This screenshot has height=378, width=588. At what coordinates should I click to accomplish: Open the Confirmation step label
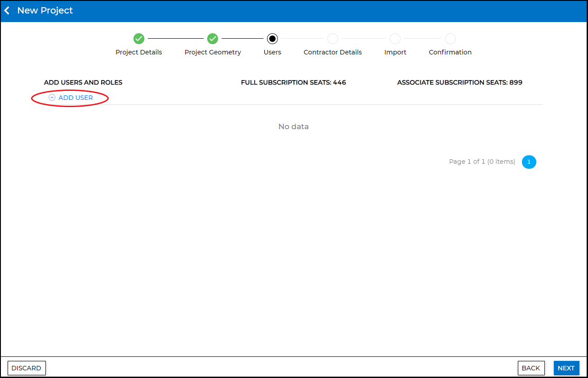(x=450, y=52)
